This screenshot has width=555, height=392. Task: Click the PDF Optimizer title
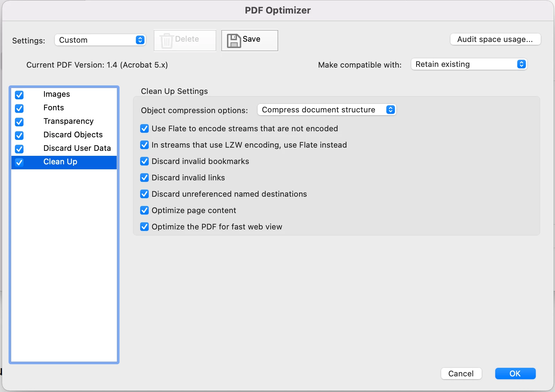click(x=278, y=10)
